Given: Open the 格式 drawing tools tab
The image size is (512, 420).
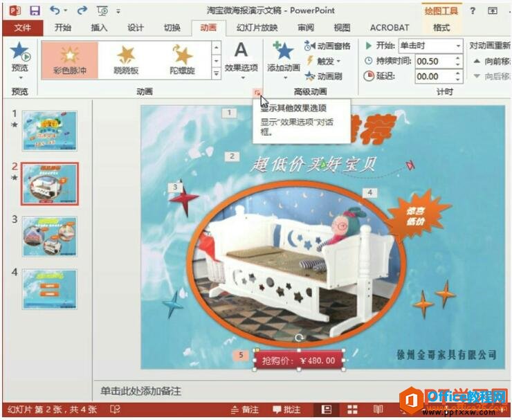Looking at the screenshot, I should [x=441, y=28].
